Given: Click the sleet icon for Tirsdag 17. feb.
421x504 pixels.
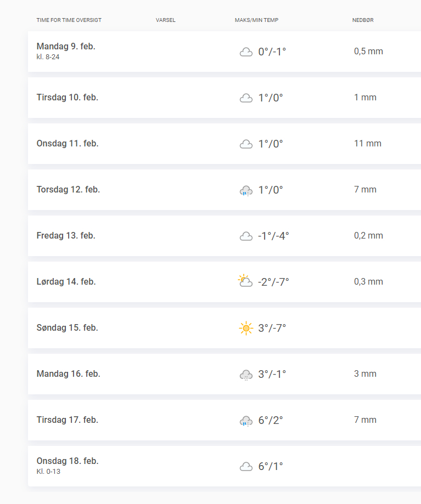Looking at the screenshot, I should pyautogui.click(x=246, y=421).
